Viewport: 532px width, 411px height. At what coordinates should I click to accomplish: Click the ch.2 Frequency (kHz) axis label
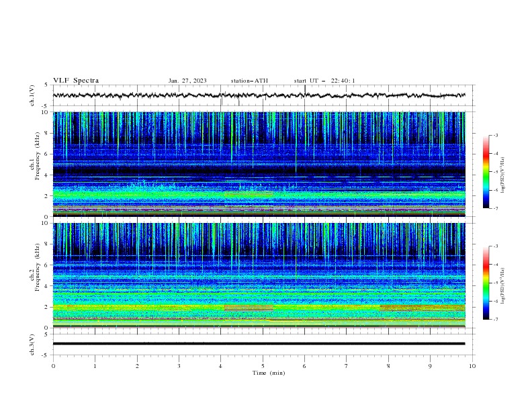(35, 267)
